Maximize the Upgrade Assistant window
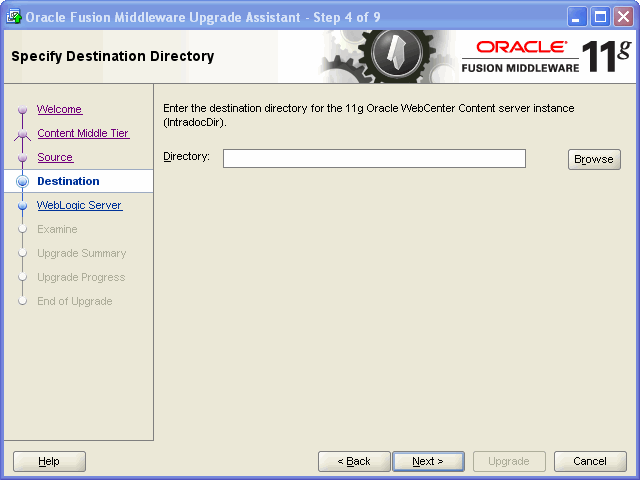Image resolution: width=640 pixels, height=480 pixels. coord(600,17)
